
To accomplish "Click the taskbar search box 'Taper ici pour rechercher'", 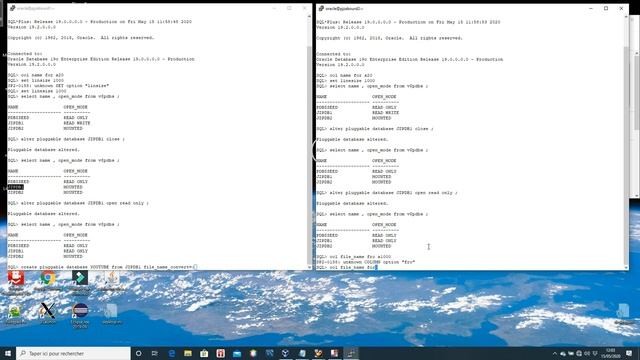I will tap(73, 353).
